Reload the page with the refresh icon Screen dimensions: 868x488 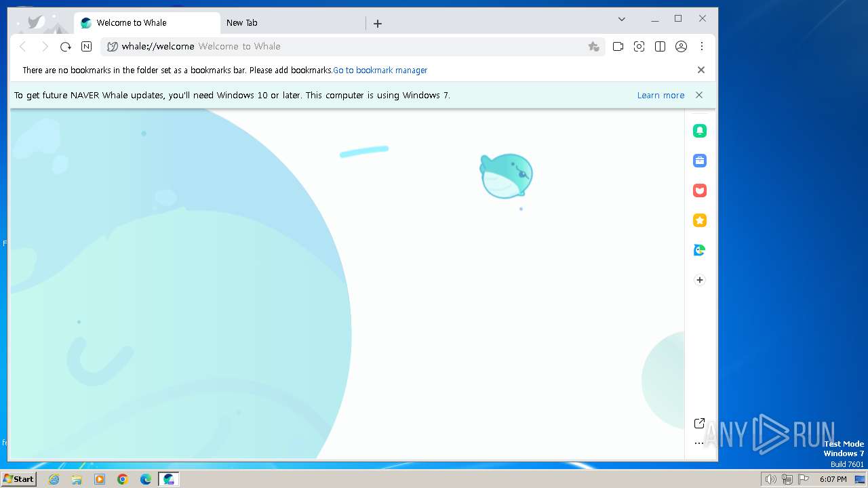point(66,47)
